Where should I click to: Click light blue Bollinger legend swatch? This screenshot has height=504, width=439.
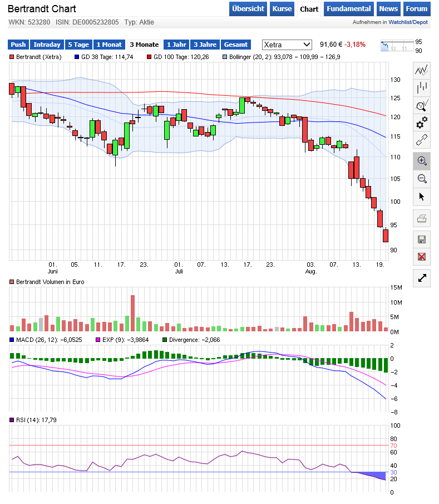coord(225,57)
